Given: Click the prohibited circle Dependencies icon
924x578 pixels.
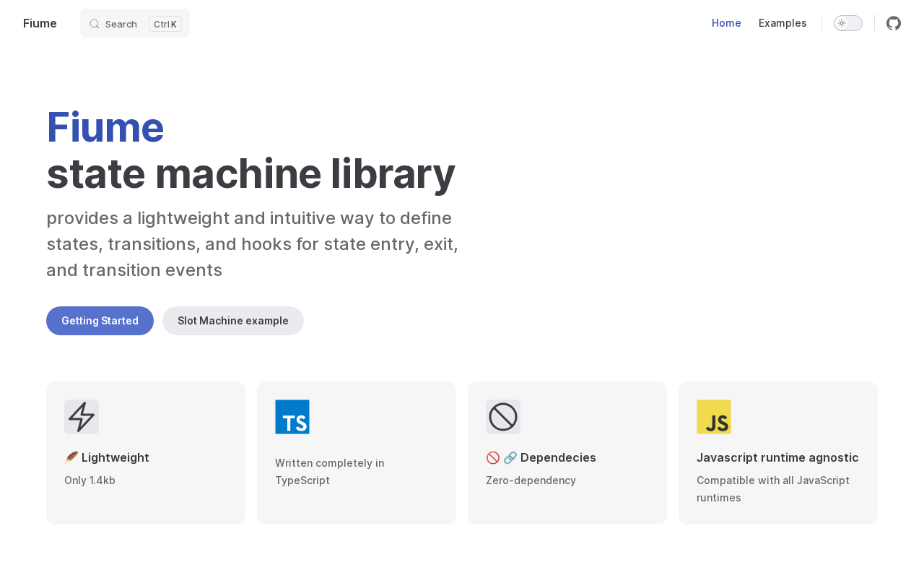Looking at the screenshot, I should pos(503,417).
